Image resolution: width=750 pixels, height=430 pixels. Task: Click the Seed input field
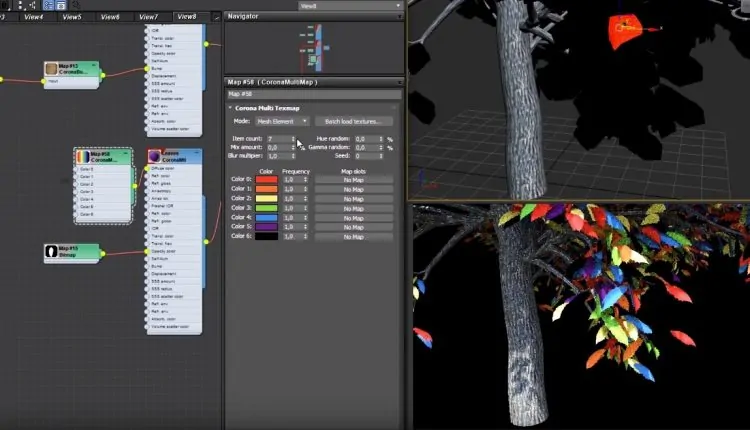click(x=368, y=156)
